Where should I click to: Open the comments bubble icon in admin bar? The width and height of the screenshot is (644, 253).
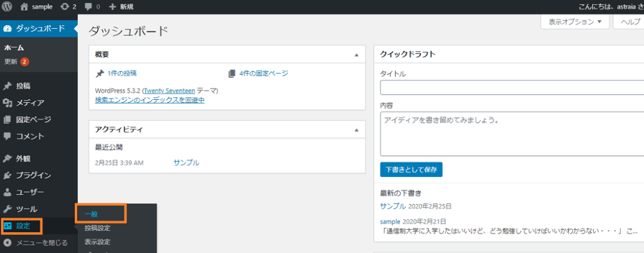point(87,7)
